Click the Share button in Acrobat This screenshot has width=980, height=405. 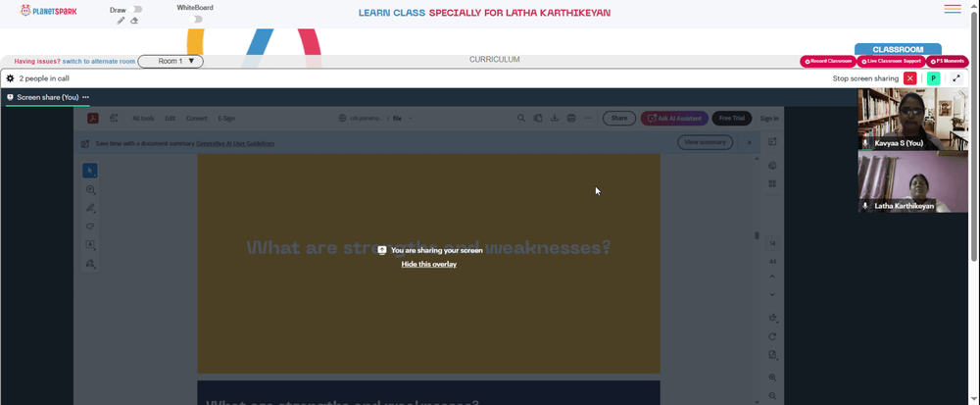click(619, 118)
